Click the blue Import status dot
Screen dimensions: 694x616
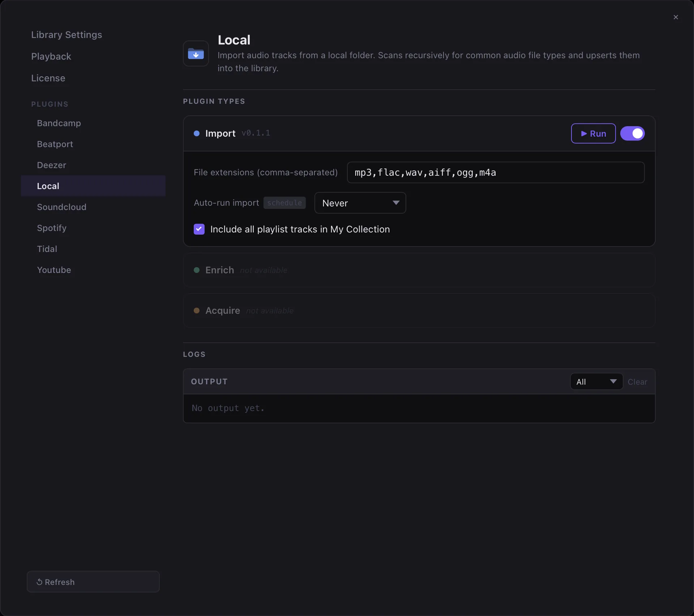point(197,133)
